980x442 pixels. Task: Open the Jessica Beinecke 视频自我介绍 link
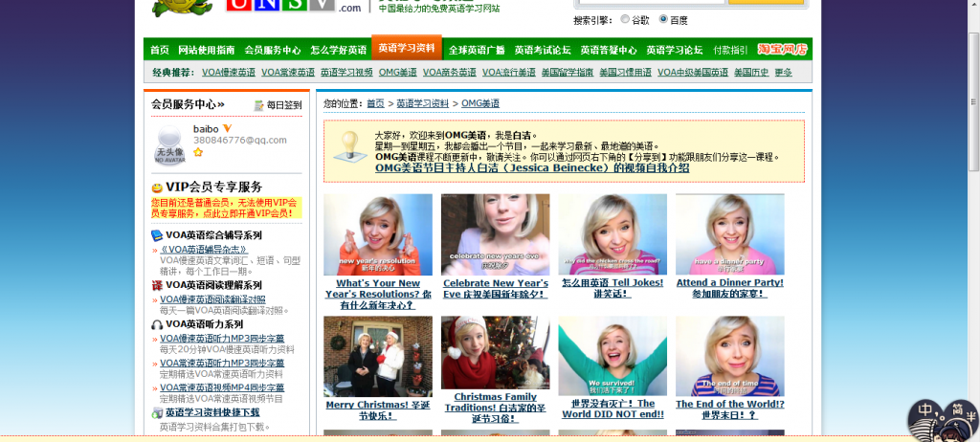coord(532,168)
